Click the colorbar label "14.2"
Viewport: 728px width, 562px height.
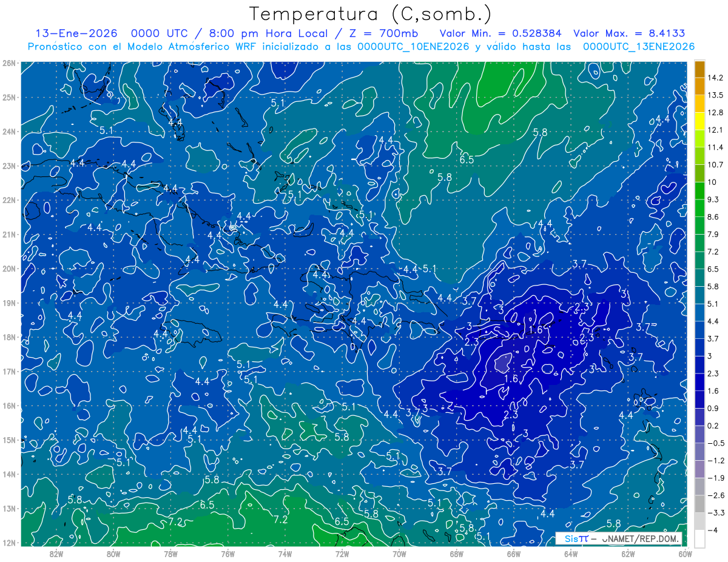716,78
